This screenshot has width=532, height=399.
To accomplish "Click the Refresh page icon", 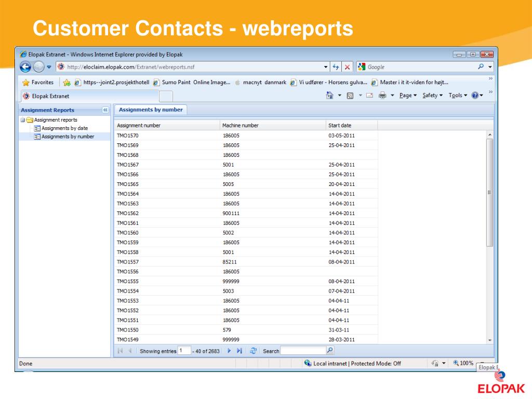I will (x=336, y=67).
